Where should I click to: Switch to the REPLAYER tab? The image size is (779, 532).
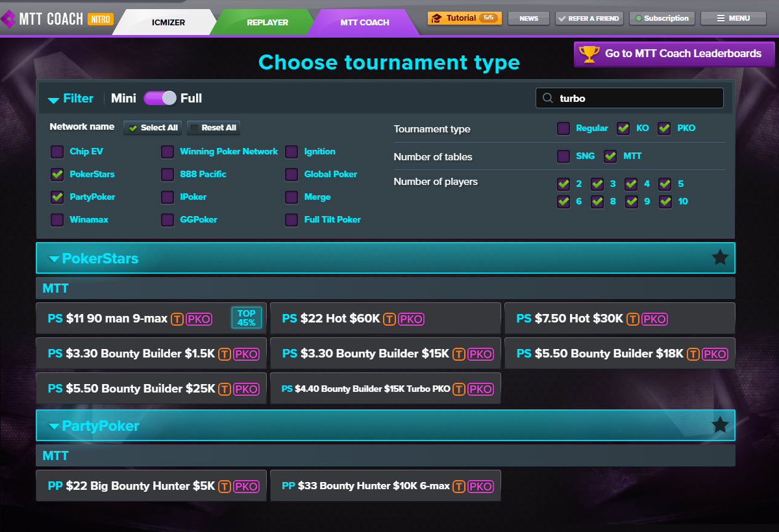tap(267, 22)
